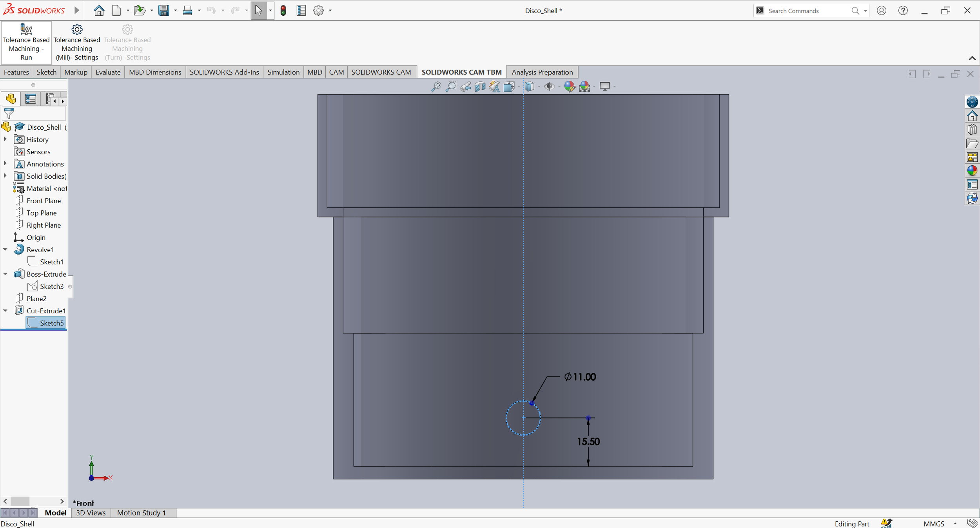
Task: Select the 15.50 dimension in the sketch
Action: coord(588,441)
